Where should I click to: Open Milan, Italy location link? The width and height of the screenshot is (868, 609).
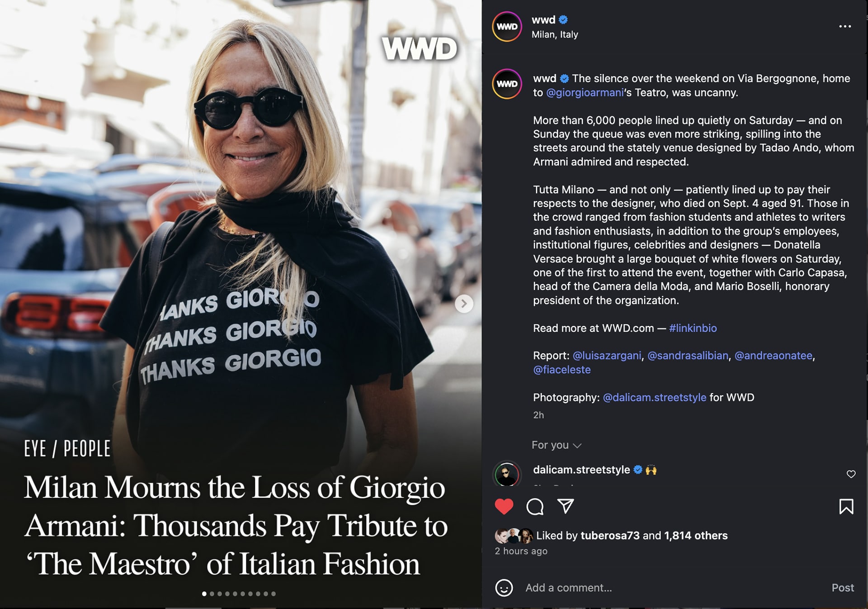point(555,34)
